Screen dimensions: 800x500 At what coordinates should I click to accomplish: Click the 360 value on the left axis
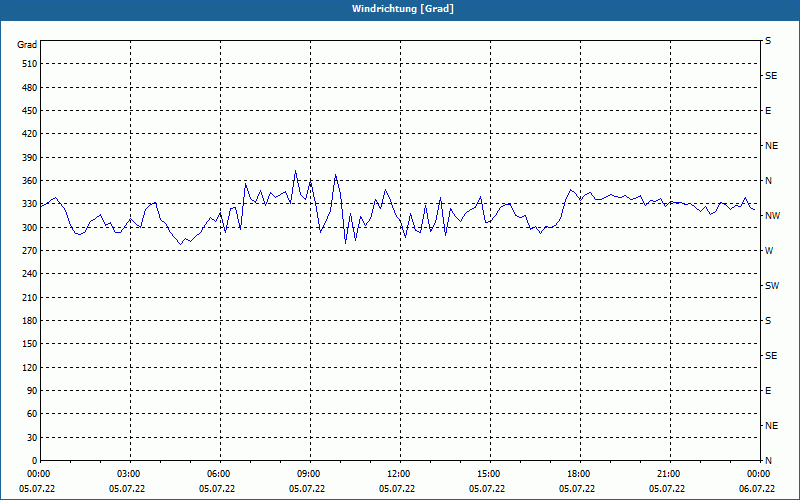(x=30, y=181)
